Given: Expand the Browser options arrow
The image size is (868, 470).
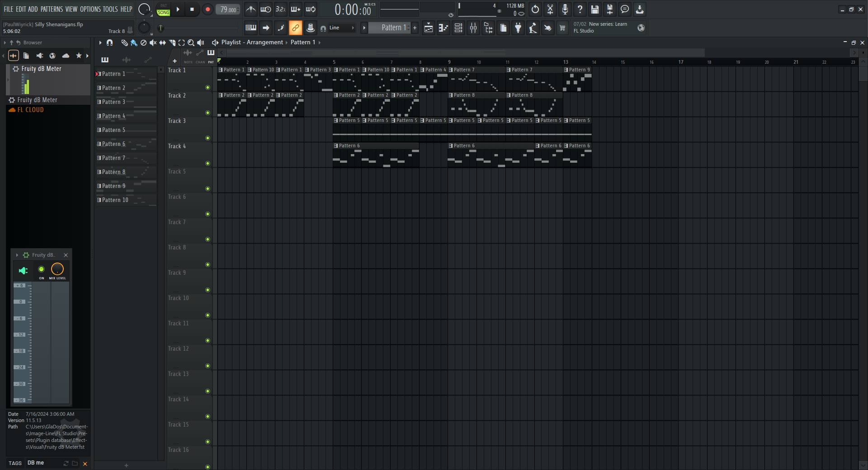Looking at the screenshot, I should point(5,42).
